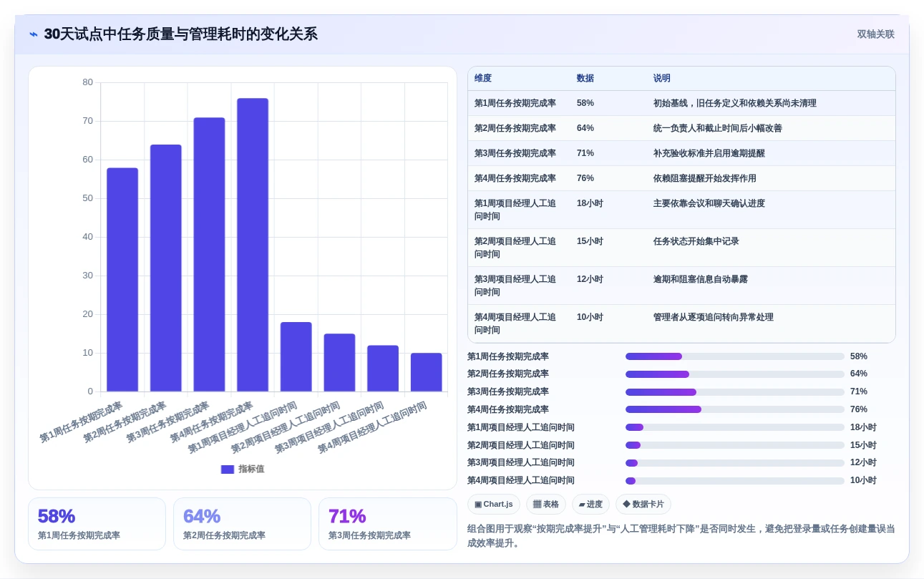Click the 76% value in table
Image resolution: width=924 pixels, height=579 pixels.
[x=585, y=178]
